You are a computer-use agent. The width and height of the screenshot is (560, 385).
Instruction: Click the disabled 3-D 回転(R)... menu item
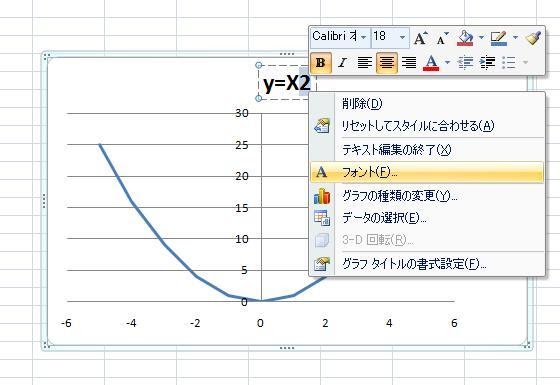pyautogui.click(x=427, y=240)
